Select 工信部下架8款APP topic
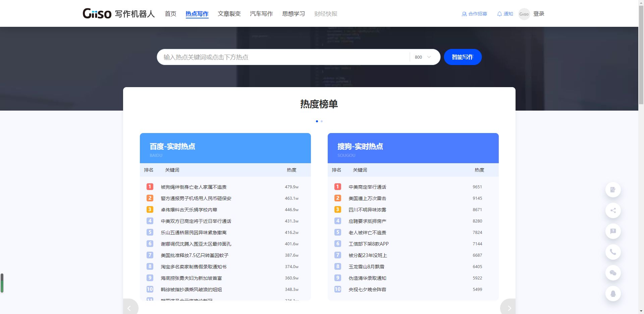 click(369, 244)
